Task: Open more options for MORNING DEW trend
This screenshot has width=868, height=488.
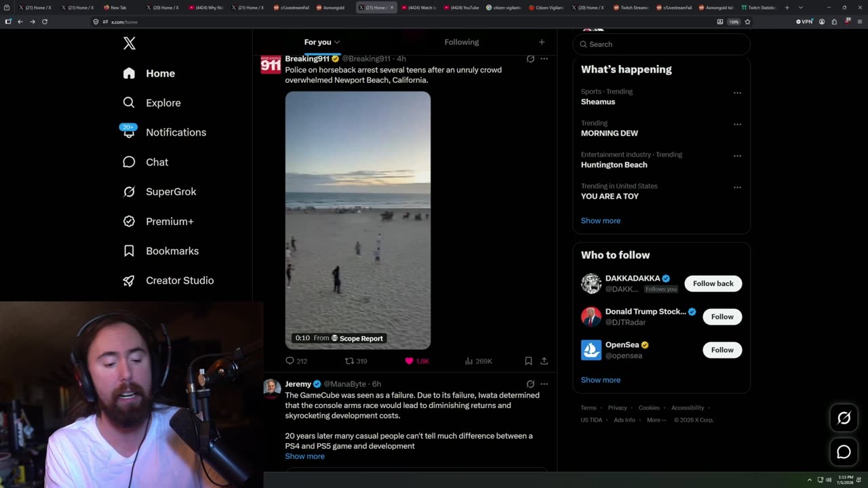Action: click(737, 124)
